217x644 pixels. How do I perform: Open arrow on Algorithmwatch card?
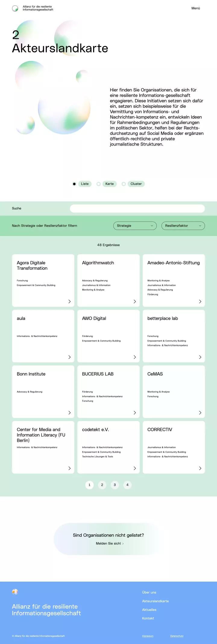[135, 301]
